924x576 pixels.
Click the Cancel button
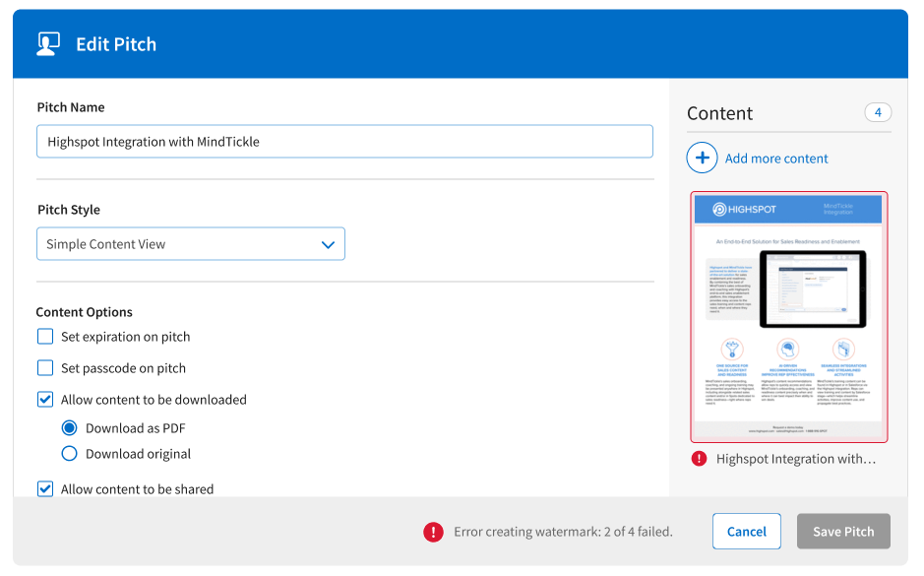[747, 531]
